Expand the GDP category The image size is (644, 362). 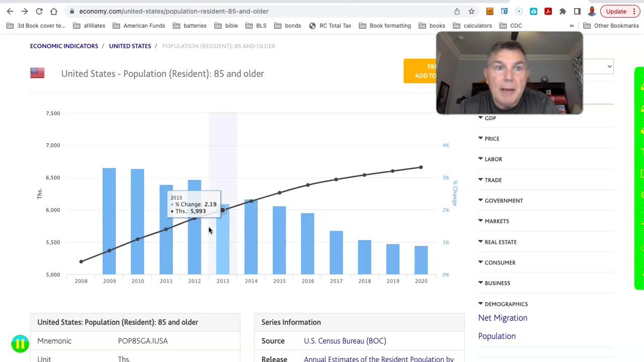coord(487,118)
